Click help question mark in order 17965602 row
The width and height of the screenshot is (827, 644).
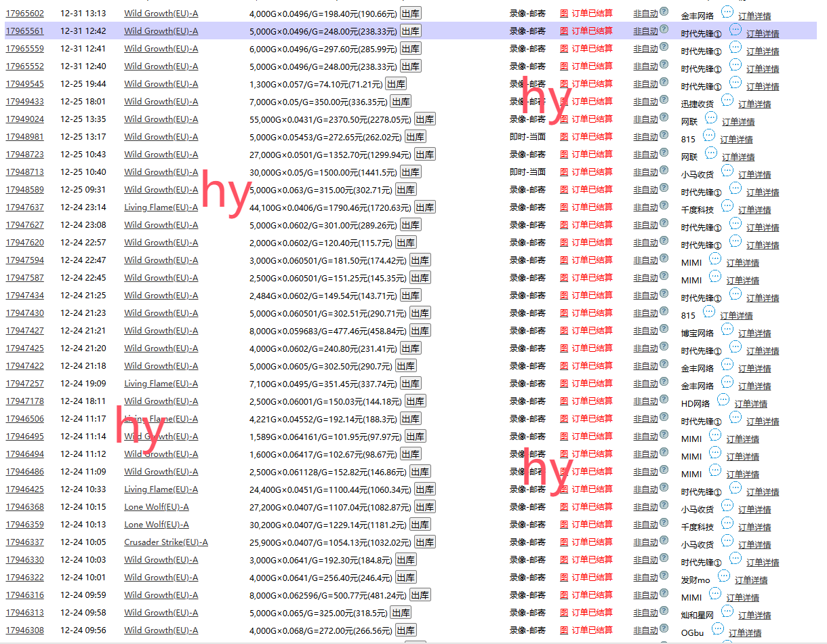pyautogui.click(x=664, y=12)
